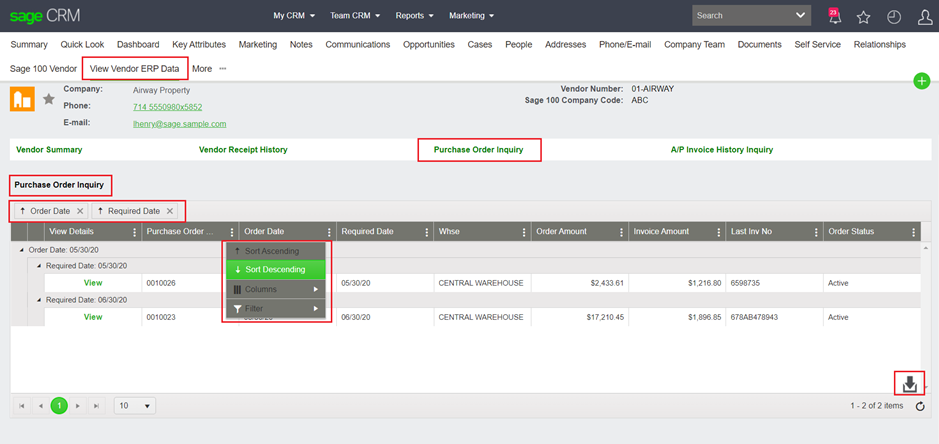Open the favorites star in top bar
939x444 pixels.
click(x=863, y=17)
